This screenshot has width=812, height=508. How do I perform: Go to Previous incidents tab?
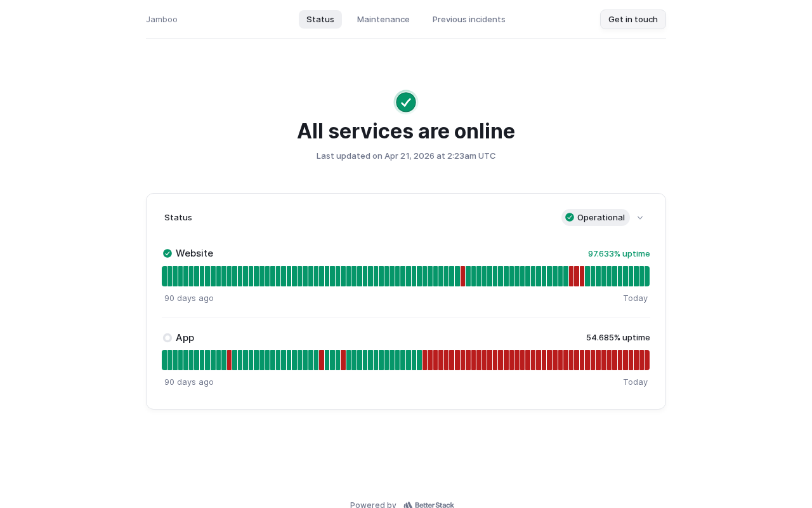pyautogui.click(x=469, y=19)
